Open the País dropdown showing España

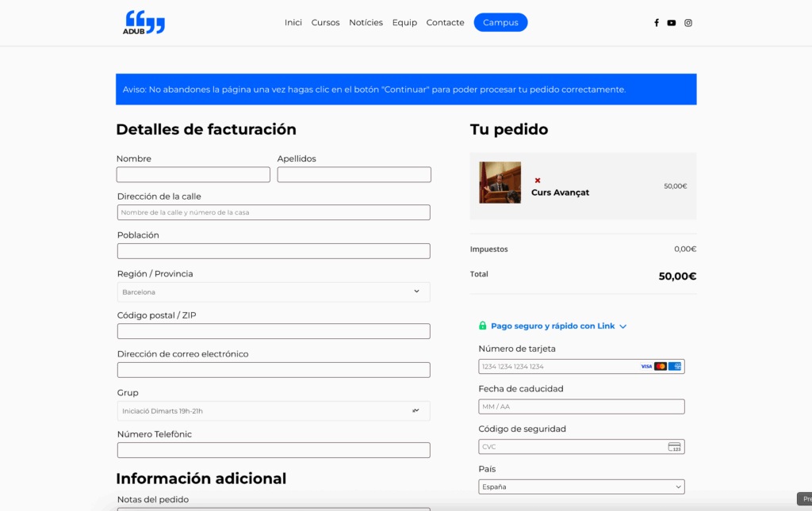[x=581, y=486]
